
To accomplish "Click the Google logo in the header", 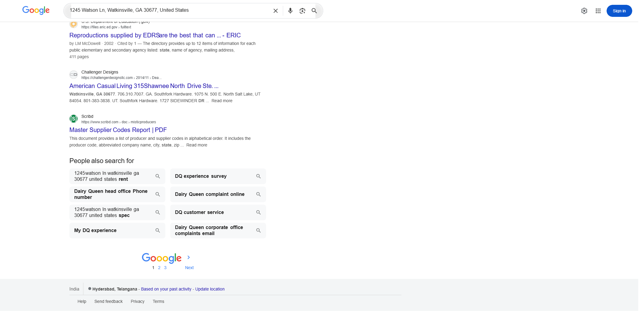I will (x=36, y=10).
